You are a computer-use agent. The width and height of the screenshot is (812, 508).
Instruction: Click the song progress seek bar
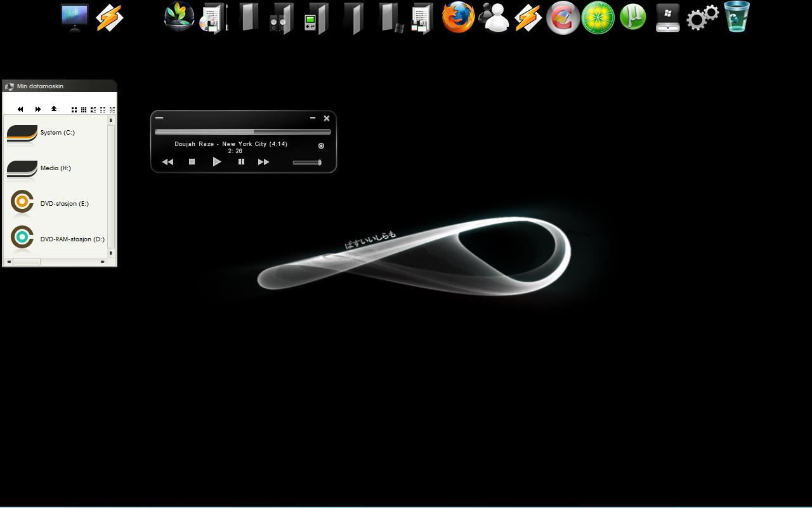[242, 132]
